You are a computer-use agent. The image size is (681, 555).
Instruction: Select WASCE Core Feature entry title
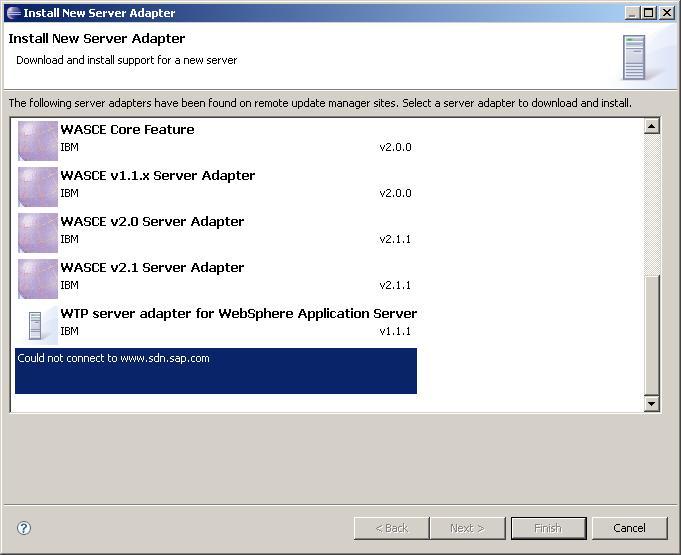pos(127,129)
